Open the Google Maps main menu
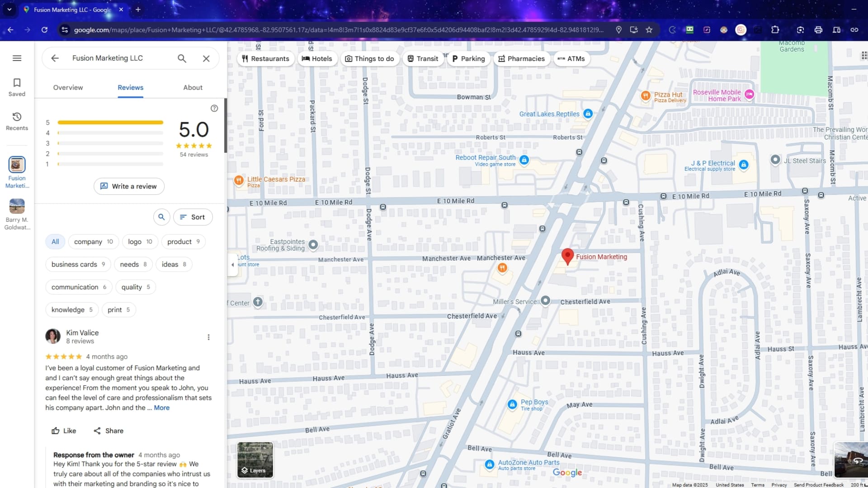Image resolution: width=868 pixels, height=488 pixels. pyautogui.click(x=17, y=58)
